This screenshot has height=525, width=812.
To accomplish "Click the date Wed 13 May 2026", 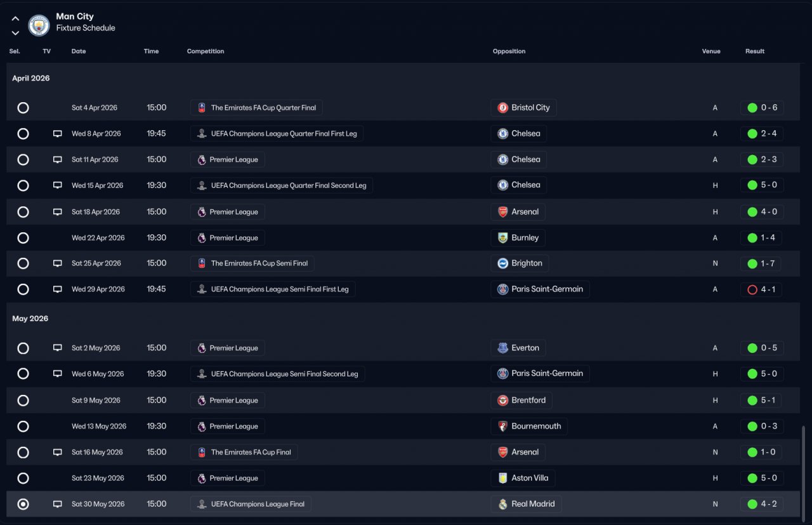I will [99, 427].
